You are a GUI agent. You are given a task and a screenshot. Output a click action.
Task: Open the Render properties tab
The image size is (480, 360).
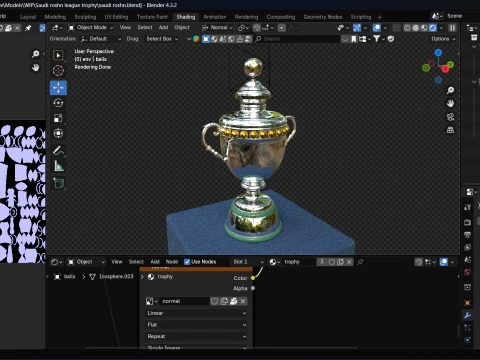[467, 222]
